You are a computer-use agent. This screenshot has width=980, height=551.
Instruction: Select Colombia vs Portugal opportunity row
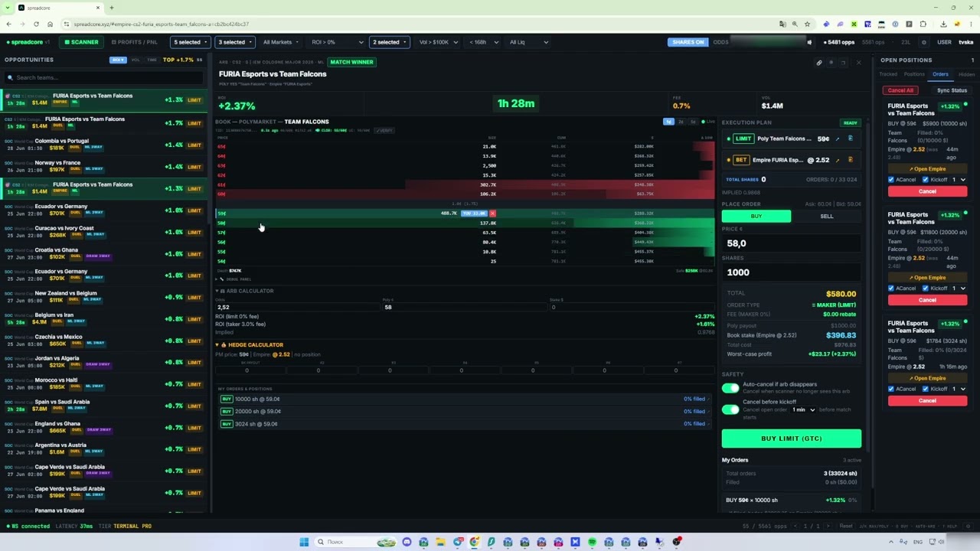click(x=104, y=144)
